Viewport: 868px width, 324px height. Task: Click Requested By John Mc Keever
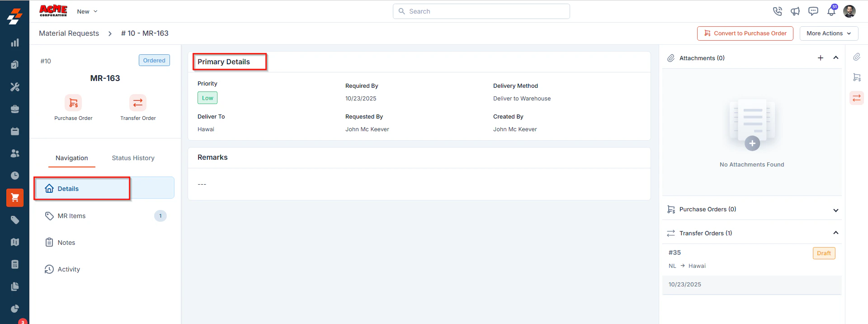click(x=367, y=129)
